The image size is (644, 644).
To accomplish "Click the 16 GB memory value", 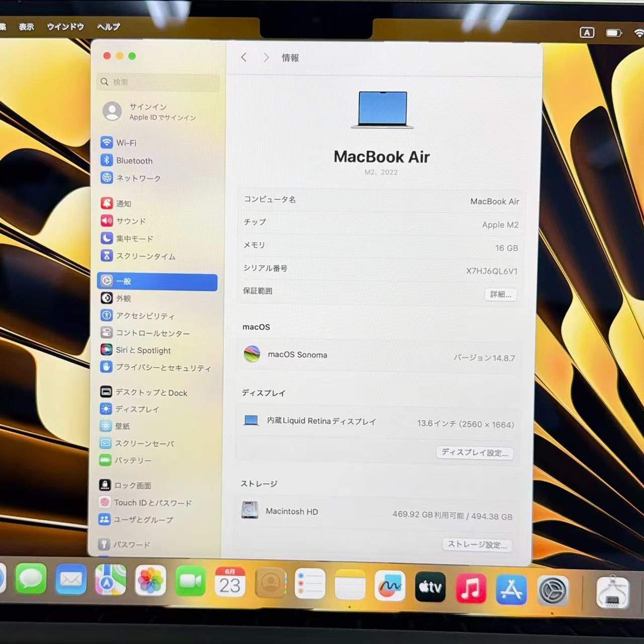I will (x=507, y=248).
